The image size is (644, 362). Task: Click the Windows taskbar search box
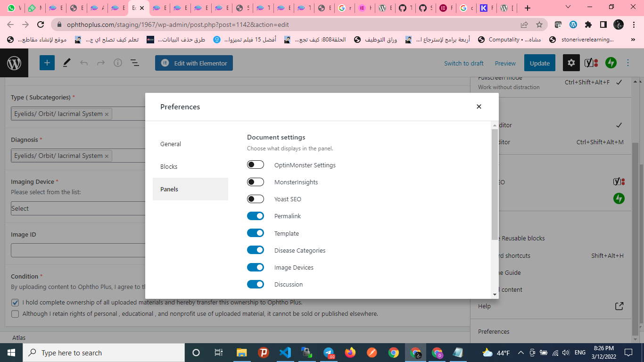coord(104,353)
